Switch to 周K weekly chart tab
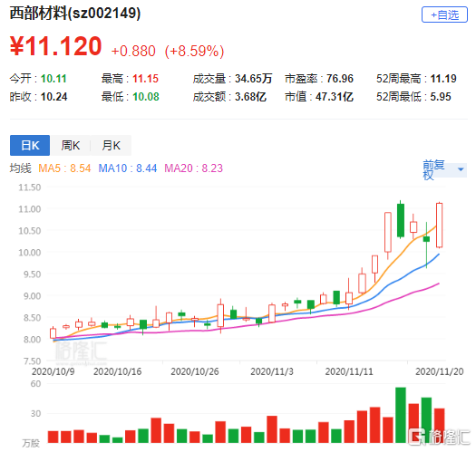Screen dimensions: 476x452 pos(70,145)
